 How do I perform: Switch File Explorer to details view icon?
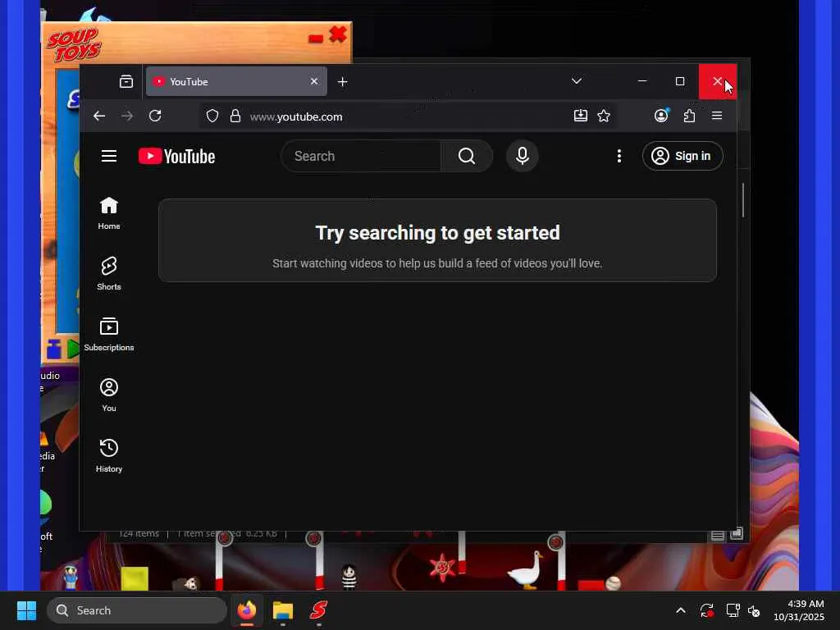click(x=717, y=535)
